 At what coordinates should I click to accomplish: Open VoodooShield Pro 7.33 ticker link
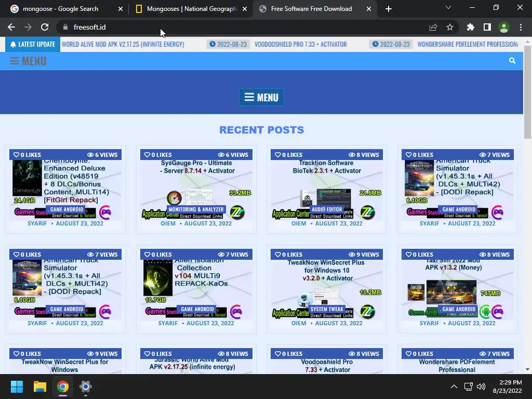(301, 44)
